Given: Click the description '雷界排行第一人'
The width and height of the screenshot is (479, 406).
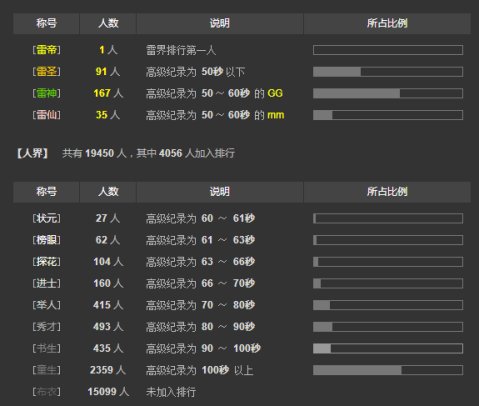Looking at the screenshot, I should [181, 50].
